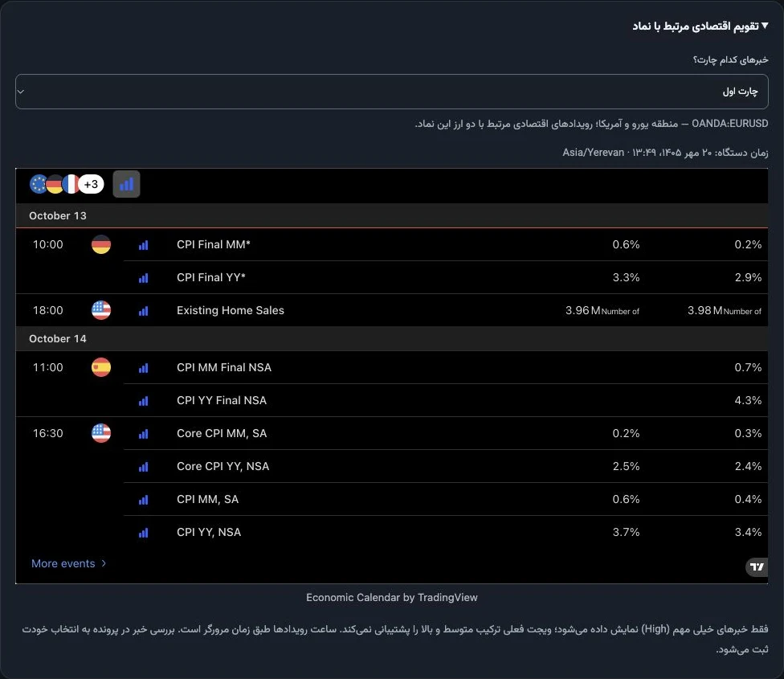The height and width of the screenshot is (679, 784).
Task: Click importance bars icon for CPI YY, NSA
Action: (144, 533)
